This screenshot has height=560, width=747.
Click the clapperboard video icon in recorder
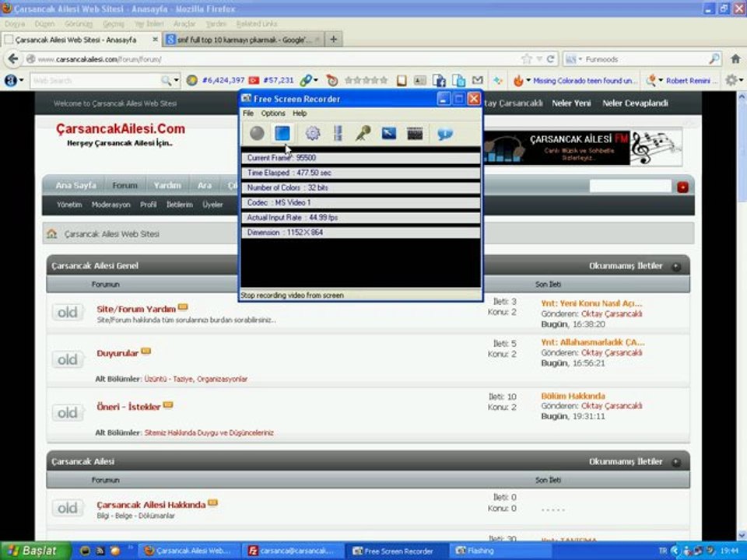415,134
